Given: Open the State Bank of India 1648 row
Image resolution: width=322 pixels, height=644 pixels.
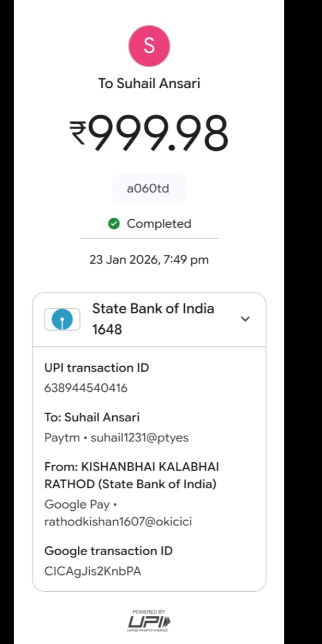Looking at the screenshot, I should 153,319.
